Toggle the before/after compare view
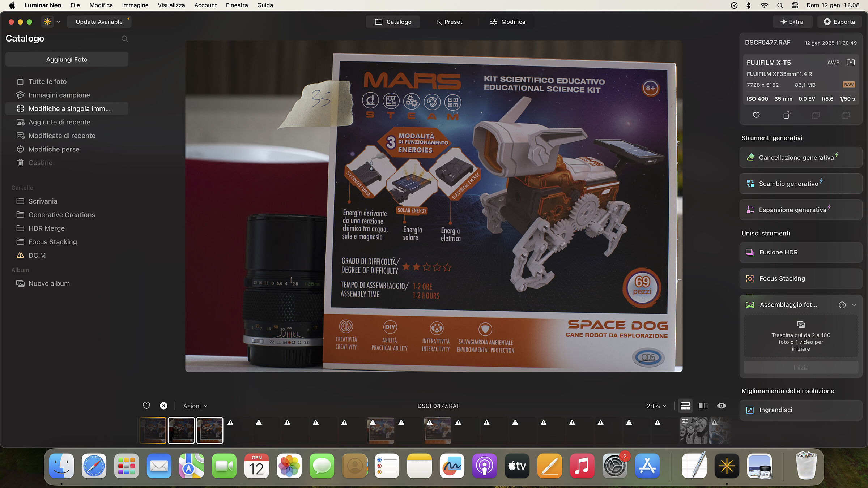Viewport: 868px width, 488px height. 703,406
